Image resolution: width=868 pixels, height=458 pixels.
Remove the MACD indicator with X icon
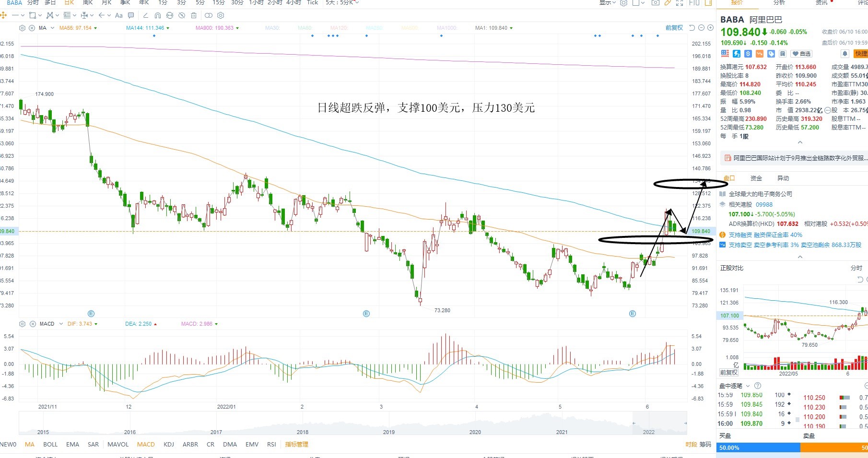[x=33, y=324]
